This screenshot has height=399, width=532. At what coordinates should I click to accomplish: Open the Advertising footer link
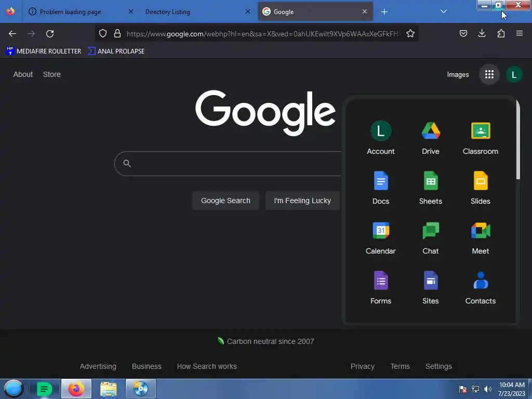[x=98, y=366]
